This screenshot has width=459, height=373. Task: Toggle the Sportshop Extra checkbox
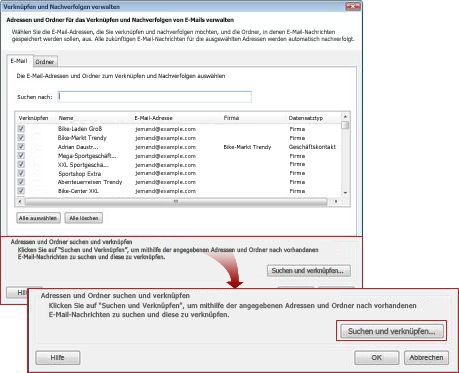tap(21, 173)
